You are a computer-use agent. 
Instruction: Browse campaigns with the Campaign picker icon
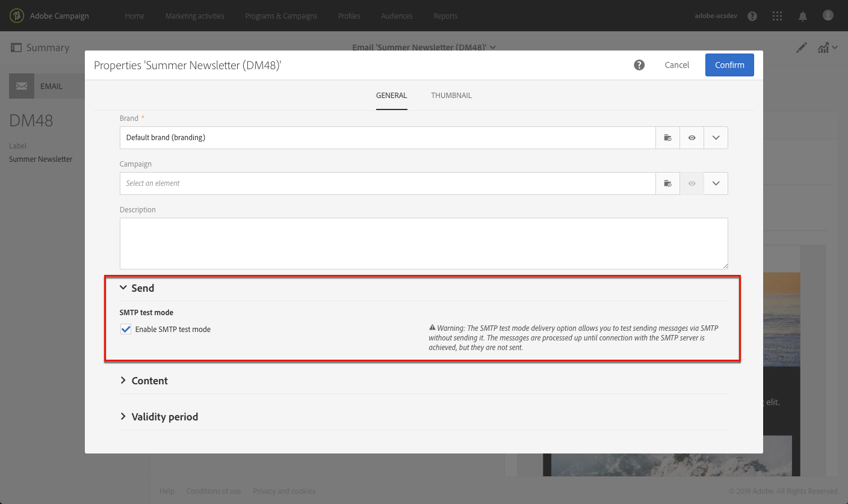[667, 183]
